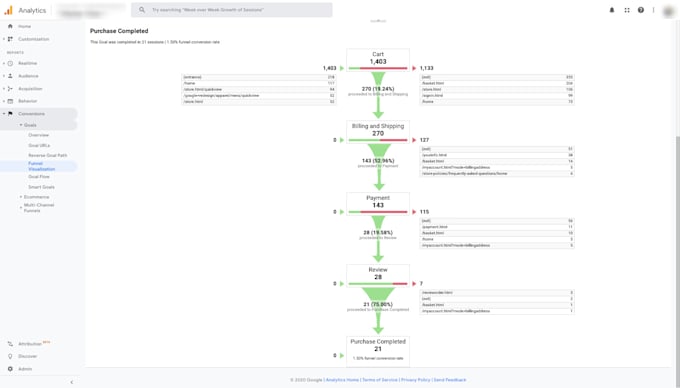Open Smart Goals in the sidebar
The image size is (680, 388).
tap(42, 187)
